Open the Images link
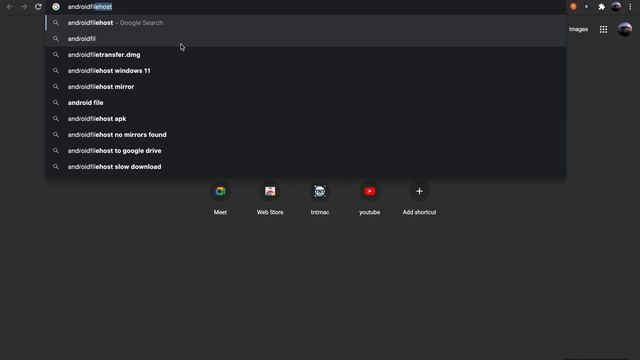 tap(578, 29)
